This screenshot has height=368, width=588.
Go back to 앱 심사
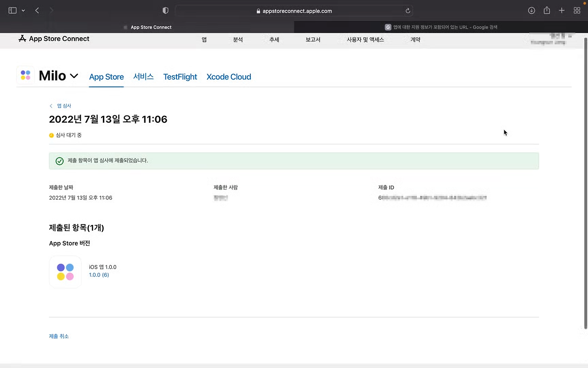pos(60,106)
